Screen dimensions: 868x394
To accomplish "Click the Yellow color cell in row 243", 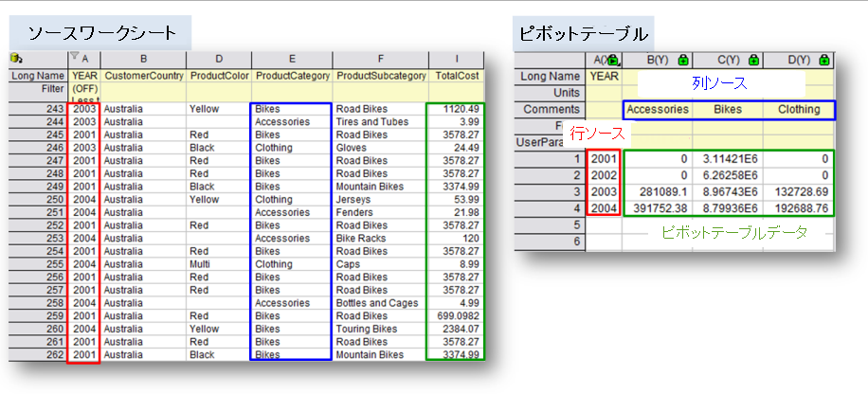I will 219,109.
